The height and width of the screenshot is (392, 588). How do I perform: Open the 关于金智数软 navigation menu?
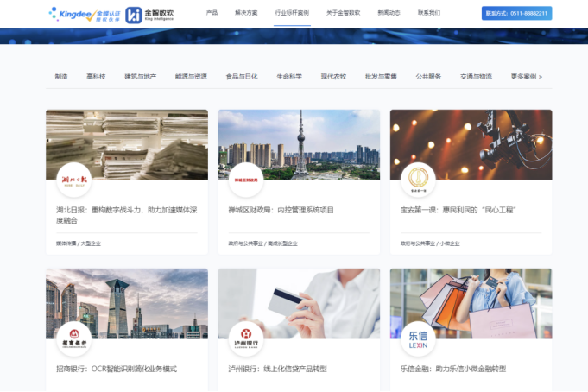(343, 14)
